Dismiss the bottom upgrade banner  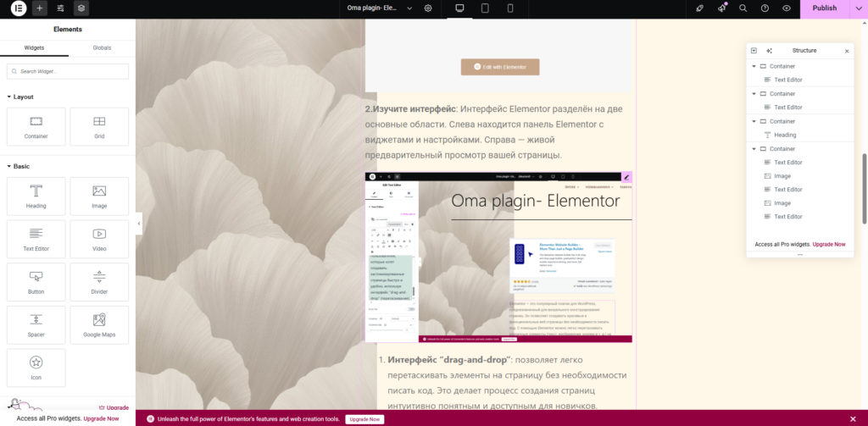point(853,419)
